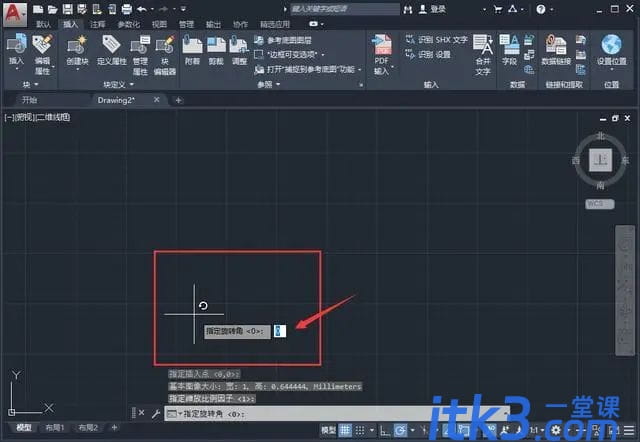Click the search binoculars icon
Image resolution: width=640 pixels, height=442 pixels.
[407, 9]
